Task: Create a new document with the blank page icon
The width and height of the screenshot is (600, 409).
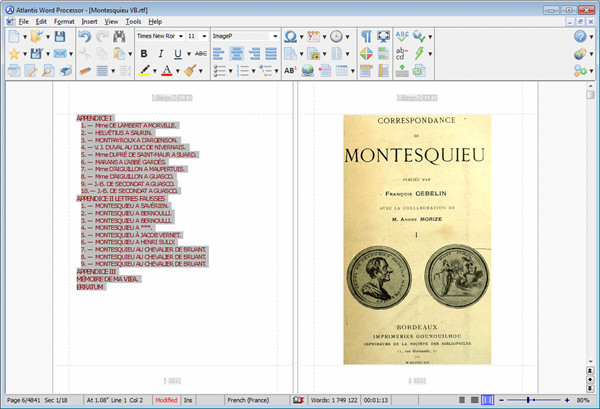Action: point(14,36)
